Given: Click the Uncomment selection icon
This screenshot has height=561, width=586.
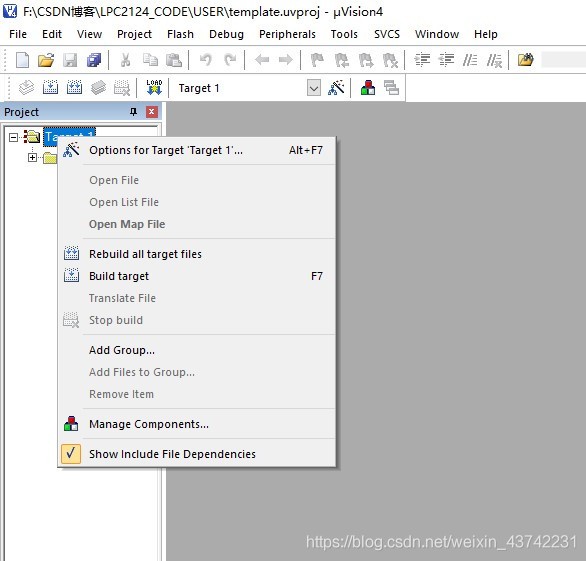Looking at the screenshot, I should coord(494,60).
